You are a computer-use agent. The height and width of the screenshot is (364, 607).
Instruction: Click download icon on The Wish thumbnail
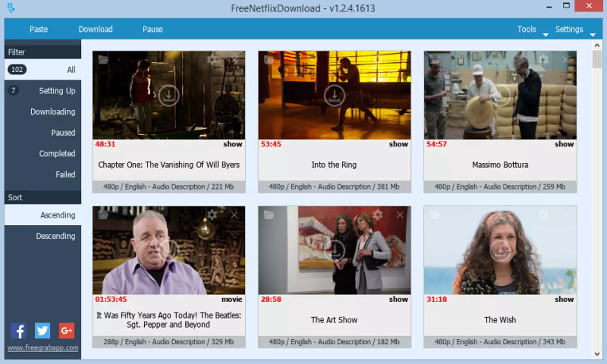pyautogui.click(x=500, y=251)
